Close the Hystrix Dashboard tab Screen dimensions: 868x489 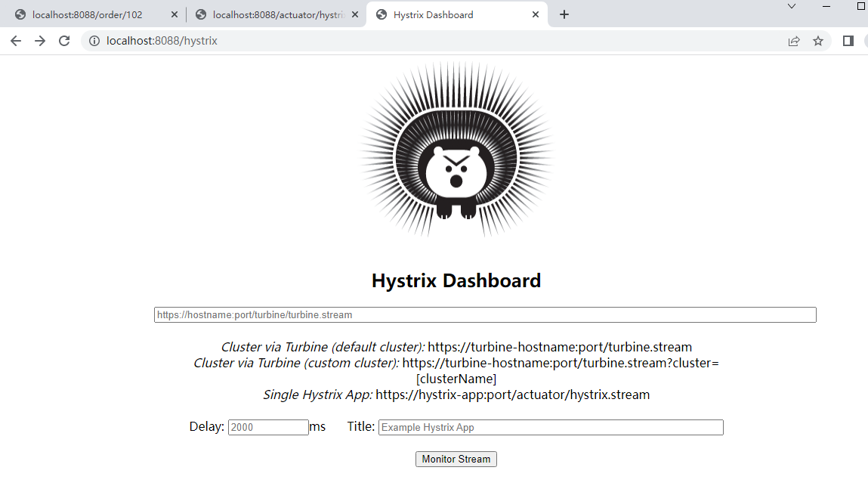(536, 15)
